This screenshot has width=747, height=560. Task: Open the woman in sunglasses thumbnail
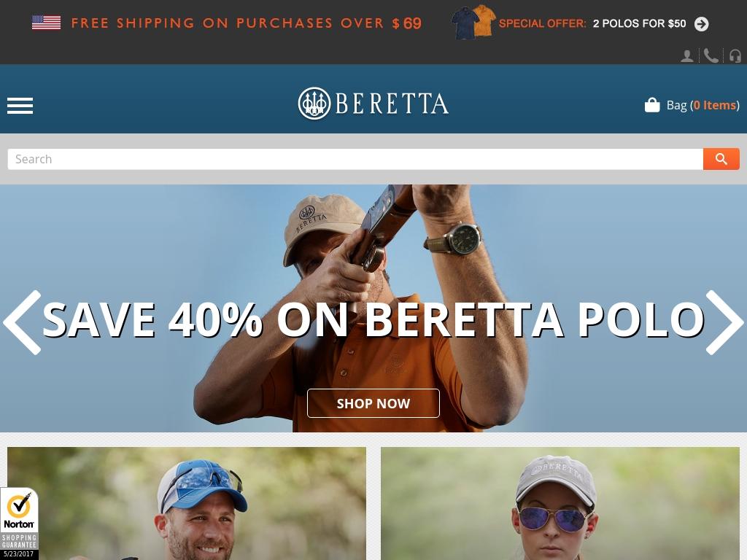pyautogui.click(x=560, y=503)
